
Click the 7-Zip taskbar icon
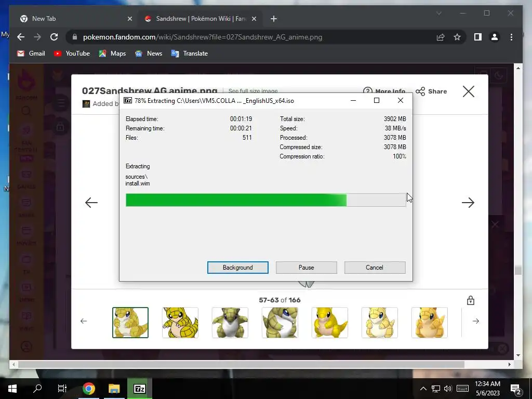(139, 389)
